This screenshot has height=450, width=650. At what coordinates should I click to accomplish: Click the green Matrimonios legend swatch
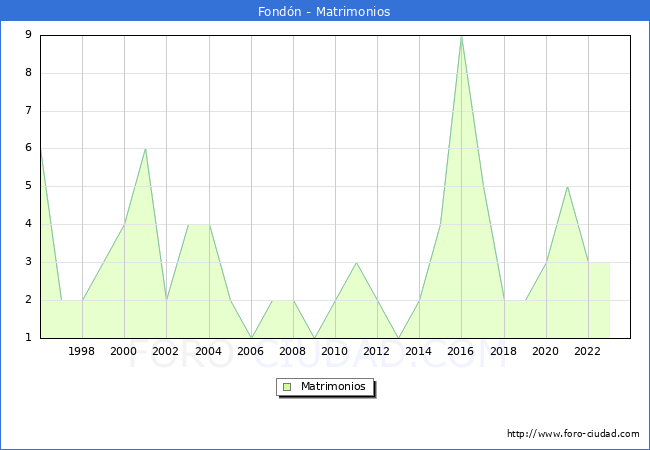[x=286, y=387]
